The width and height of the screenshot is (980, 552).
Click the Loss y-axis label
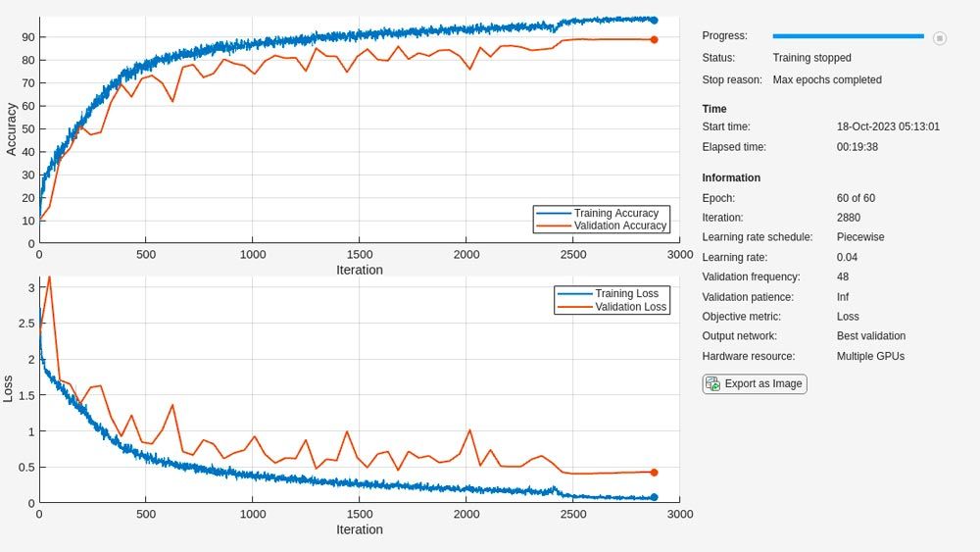coord(9,387)
